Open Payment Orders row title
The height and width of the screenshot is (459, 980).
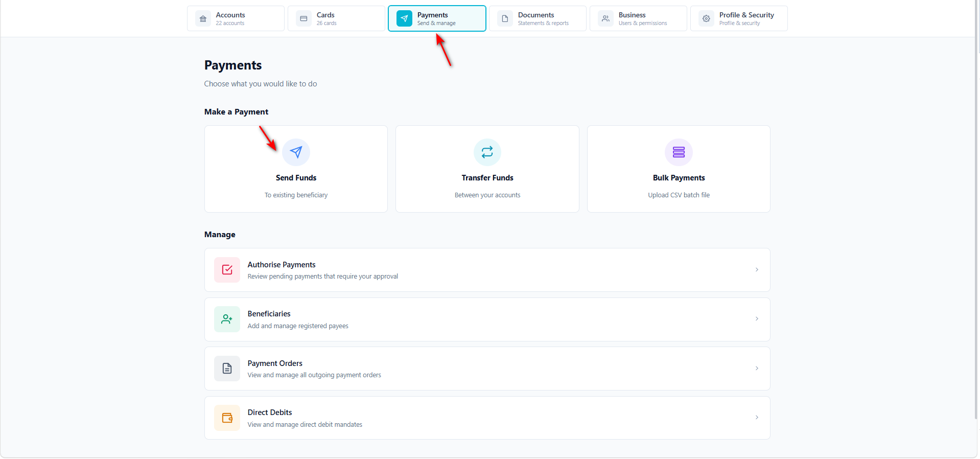click(x=275, y=363)
